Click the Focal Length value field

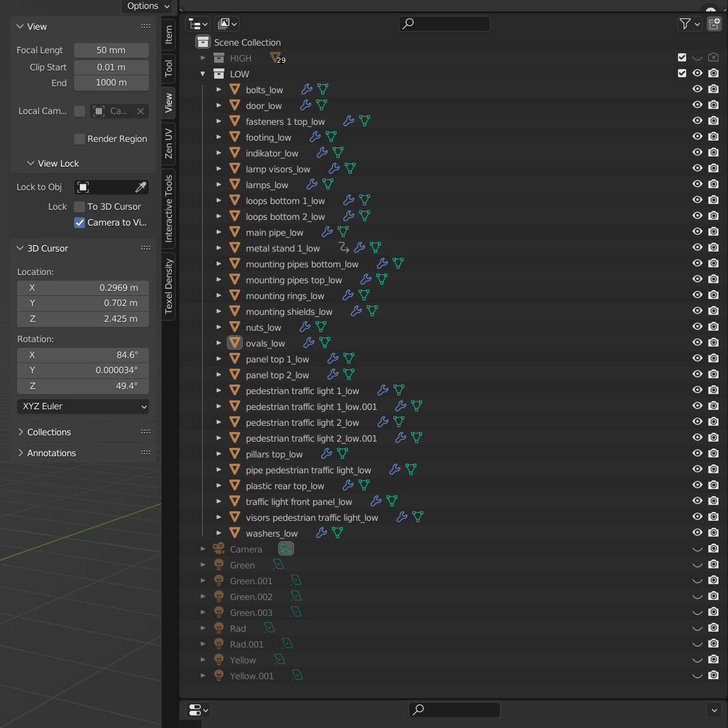click(x=111, y=50)
